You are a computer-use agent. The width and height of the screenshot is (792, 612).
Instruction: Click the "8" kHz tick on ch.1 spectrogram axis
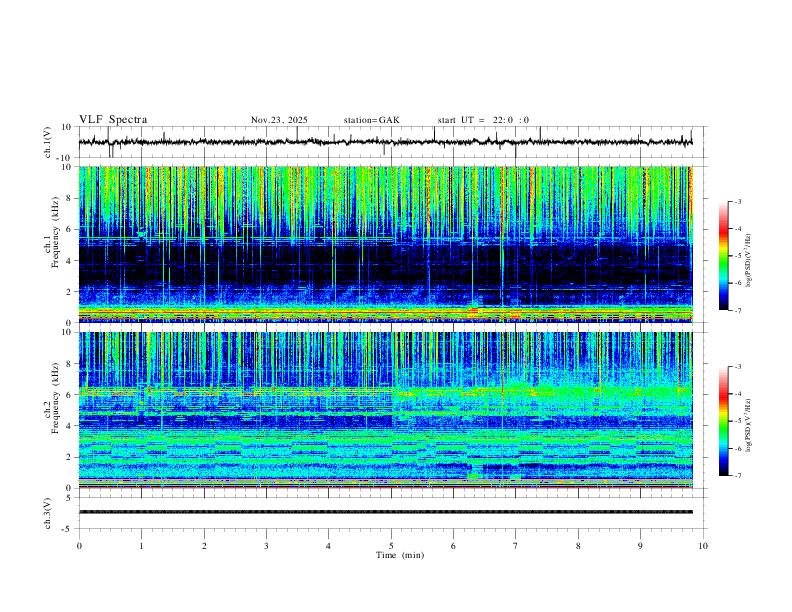click(69, 198)
